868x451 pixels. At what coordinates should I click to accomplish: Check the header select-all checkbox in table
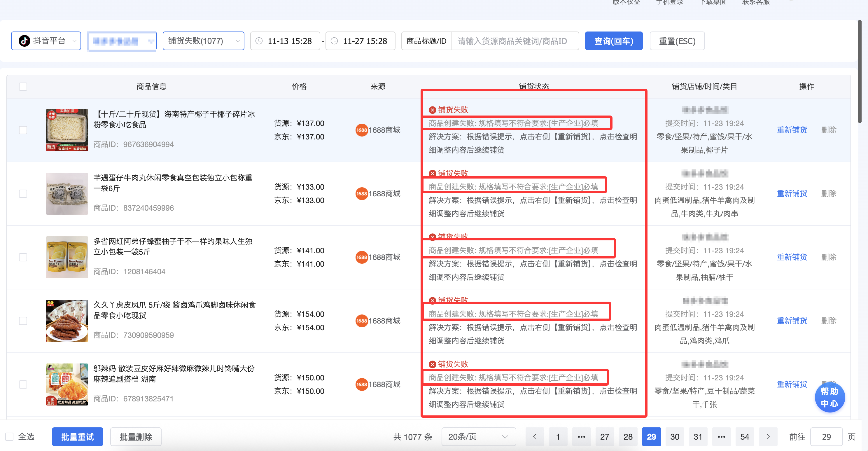pos(23,87)
